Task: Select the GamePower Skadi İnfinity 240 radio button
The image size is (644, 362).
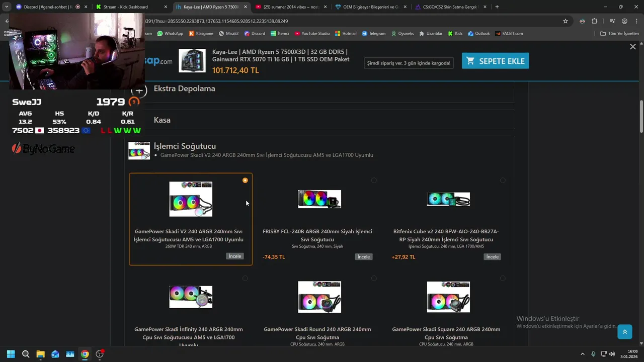Action: click(245, 278)
